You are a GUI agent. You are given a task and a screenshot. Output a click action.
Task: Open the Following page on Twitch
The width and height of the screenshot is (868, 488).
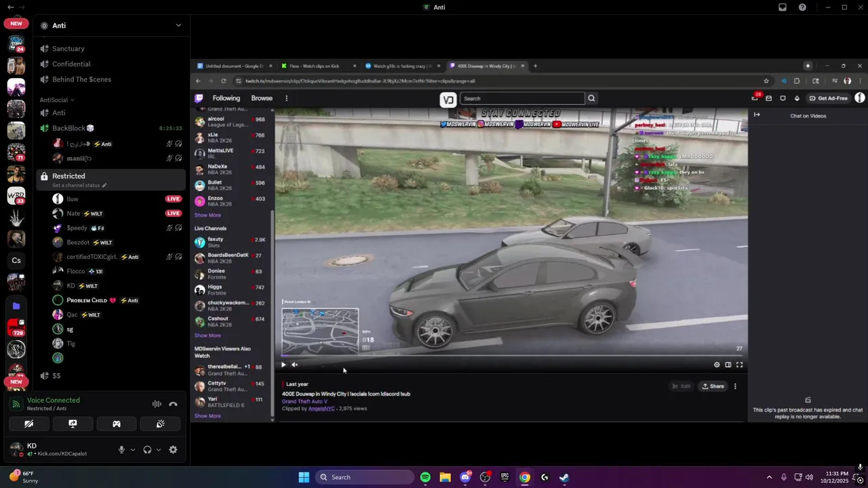tap(226, 98)
